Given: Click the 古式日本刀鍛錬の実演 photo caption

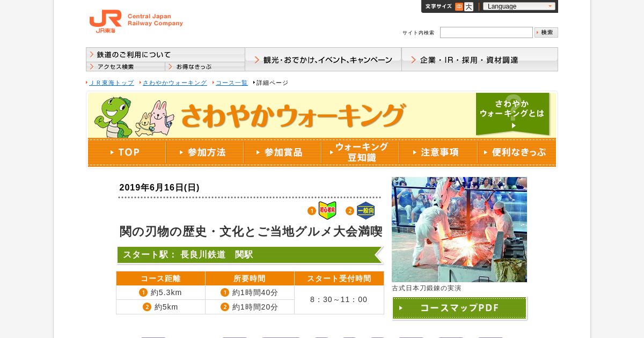Looking at the screenshot, I should pyautogui.click(x=426, y=288).
